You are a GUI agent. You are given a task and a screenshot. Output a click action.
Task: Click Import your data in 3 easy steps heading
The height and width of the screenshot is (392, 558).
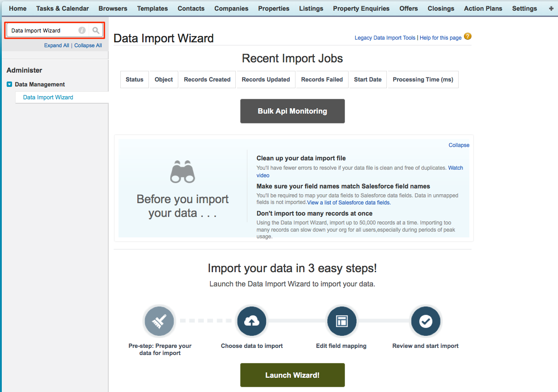pos(292,268)
